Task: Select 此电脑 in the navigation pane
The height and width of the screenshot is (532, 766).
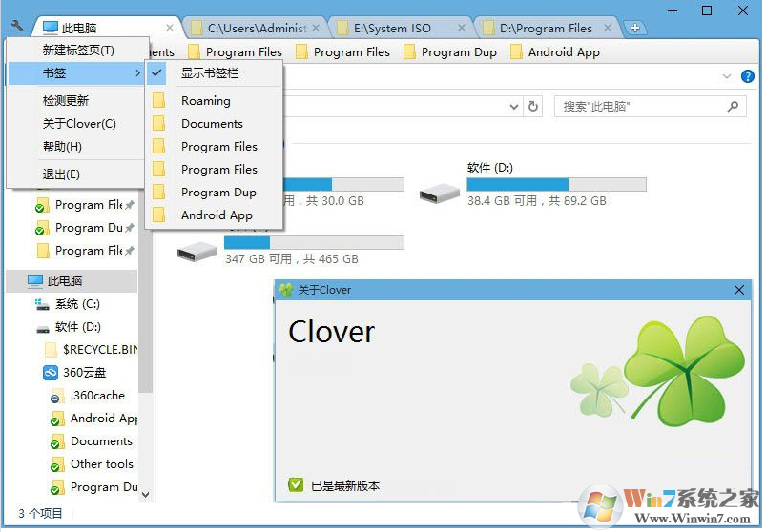Action: coord(72,280)
